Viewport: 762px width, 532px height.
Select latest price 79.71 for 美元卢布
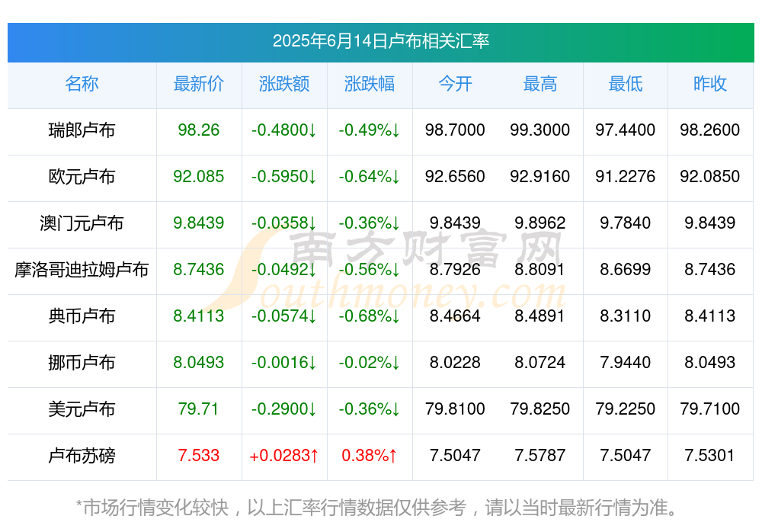199,409
